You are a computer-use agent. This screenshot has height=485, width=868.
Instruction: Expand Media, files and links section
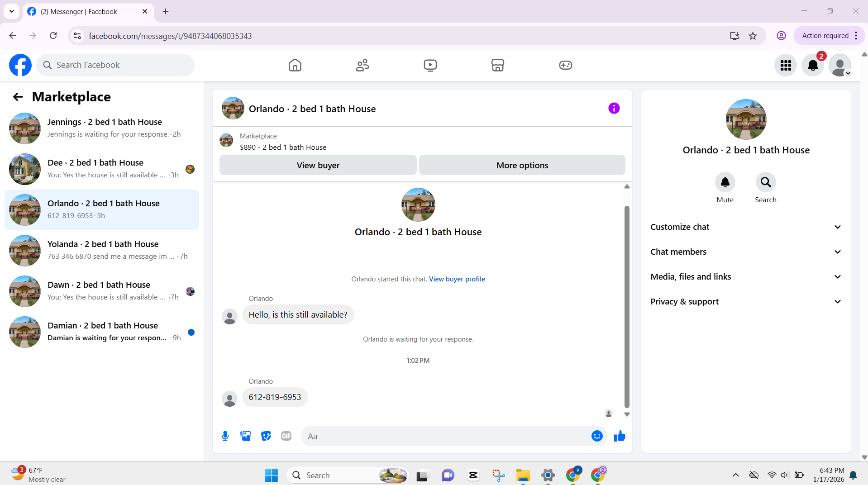tap(746, 277)
